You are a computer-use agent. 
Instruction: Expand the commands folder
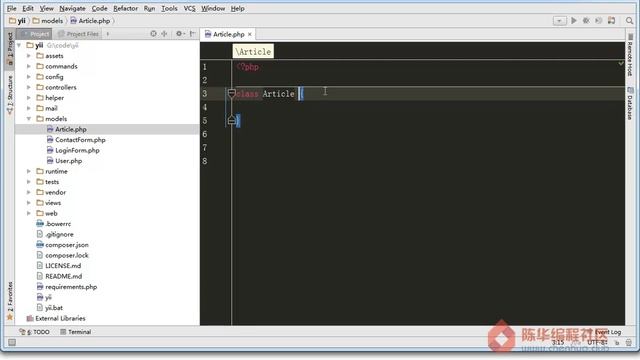pos(29,66)
